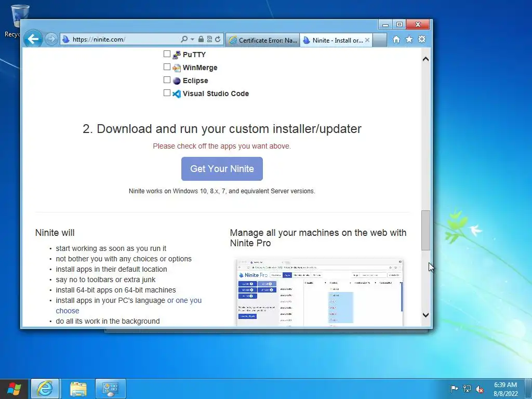Open File Explorer from the taskbar
Viewport: 532px width, 399px height.
tap(78, 389)
